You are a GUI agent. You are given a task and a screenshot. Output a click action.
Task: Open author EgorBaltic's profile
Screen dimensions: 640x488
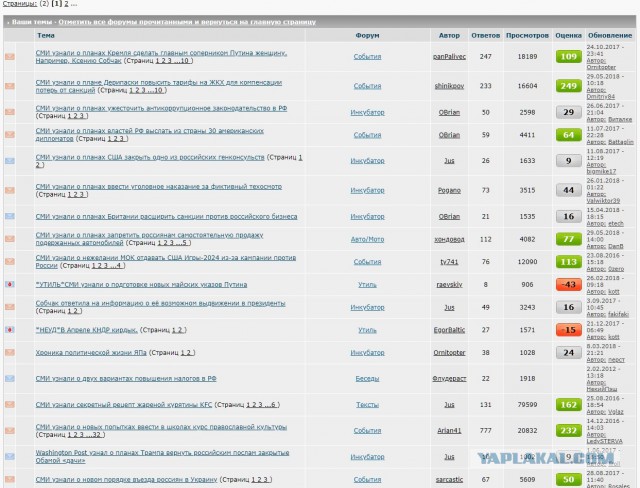(x=449, y=330)
